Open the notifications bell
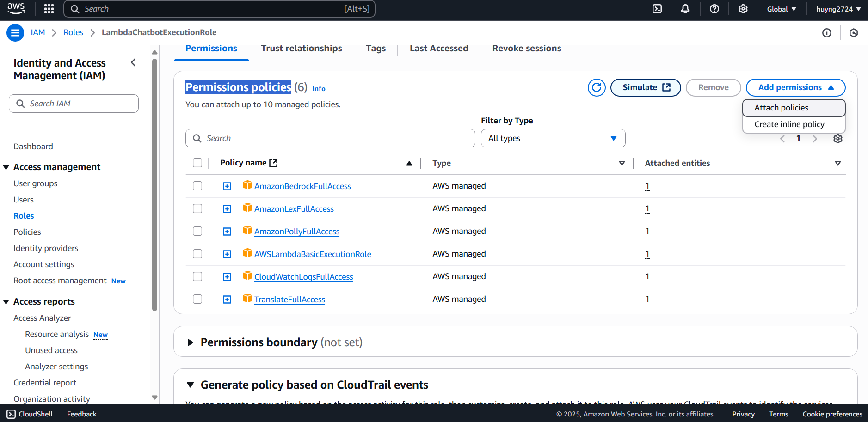Screen dimensions: 868x422 (x=685, y=9)
